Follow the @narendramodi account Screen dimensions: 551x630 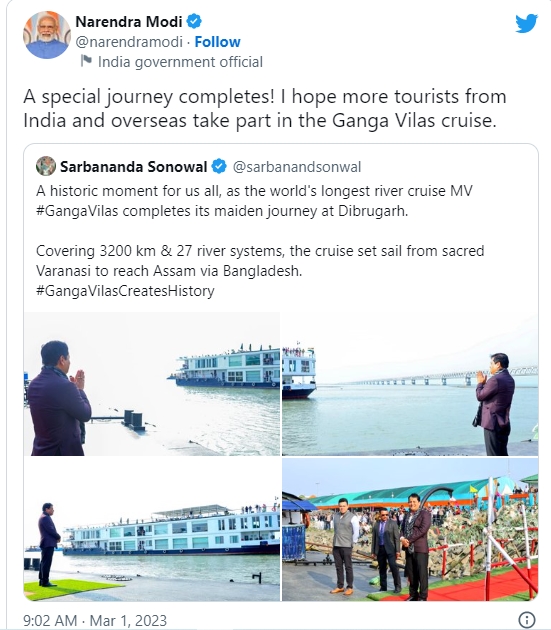pyautogui.click(x=217, y=42)
